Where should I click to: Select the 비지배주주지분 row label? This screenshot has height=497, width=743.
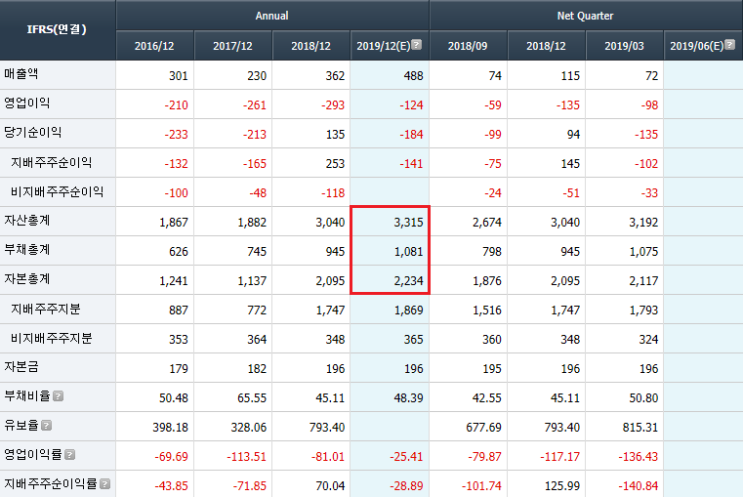click(x=51, y=339)
